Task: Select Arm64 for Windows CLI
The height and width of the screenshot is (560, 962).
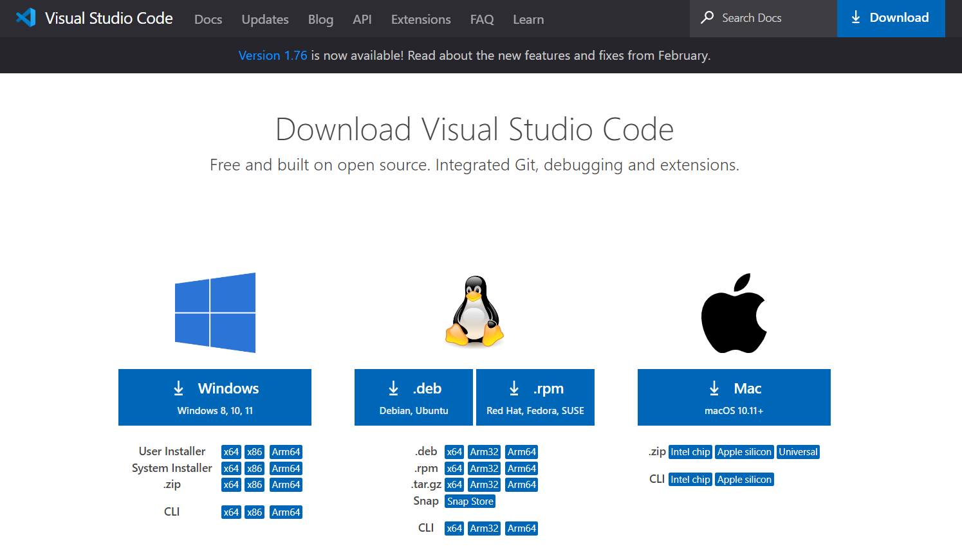Action: click(x=286, y=512)
